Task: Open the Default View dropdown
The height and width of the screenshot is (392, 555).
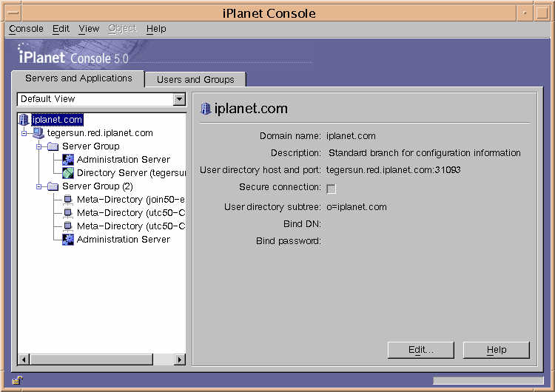Action: tap(180, 99)
